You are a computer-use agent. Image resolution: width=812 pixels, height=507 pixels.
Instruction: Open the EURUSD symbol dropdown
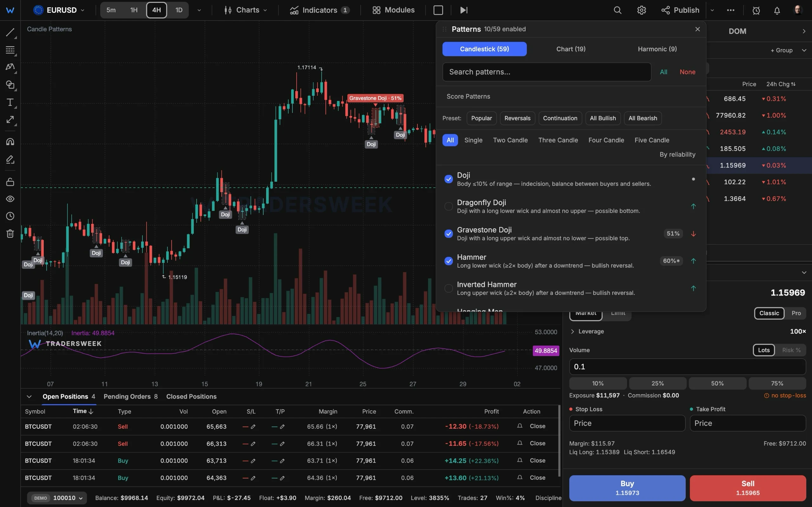(59, 10)
